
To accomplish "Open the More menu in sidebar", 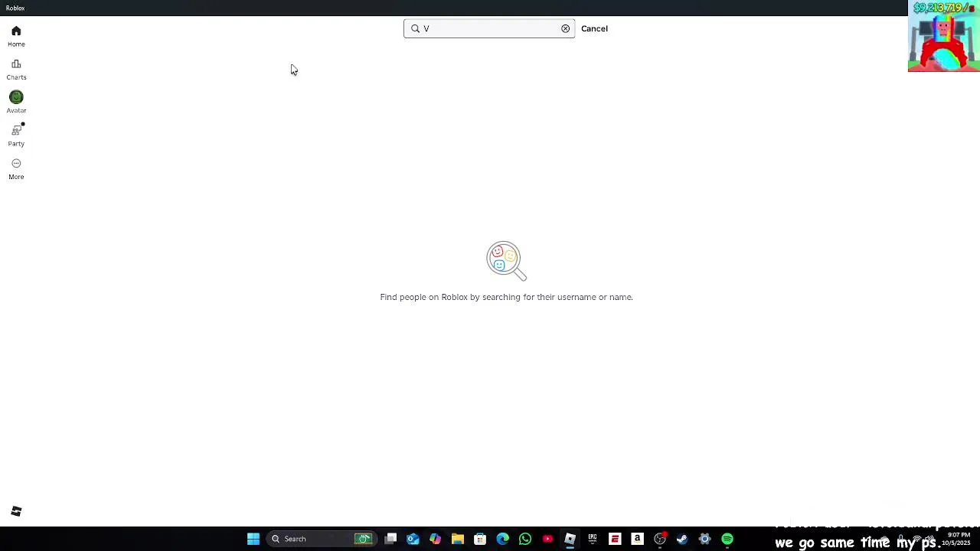I will click(16, 168).
